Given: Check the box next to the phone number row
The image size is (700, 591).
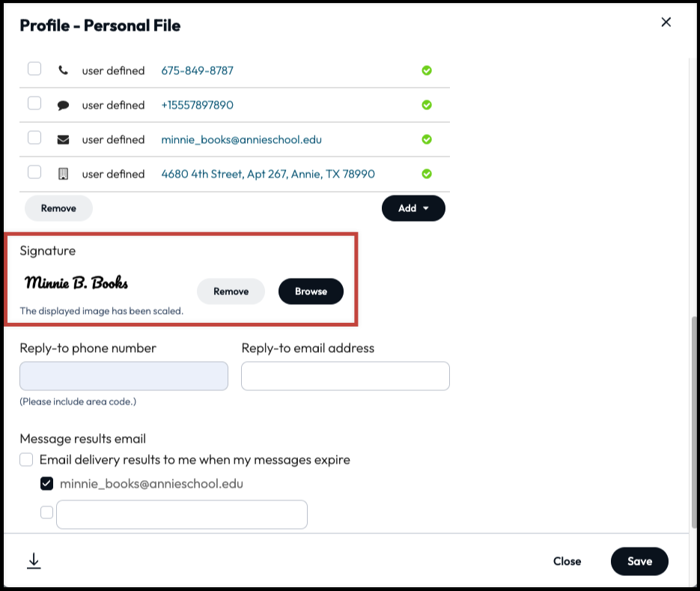Looking at the screenshot, I should point(34,68).
